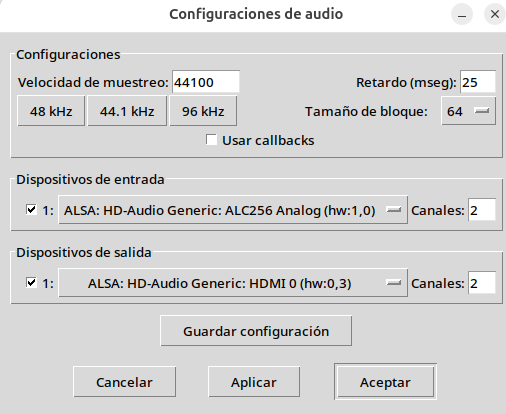Cancel the audio settings dialog
506x414 pixels.
click(124, 382)
